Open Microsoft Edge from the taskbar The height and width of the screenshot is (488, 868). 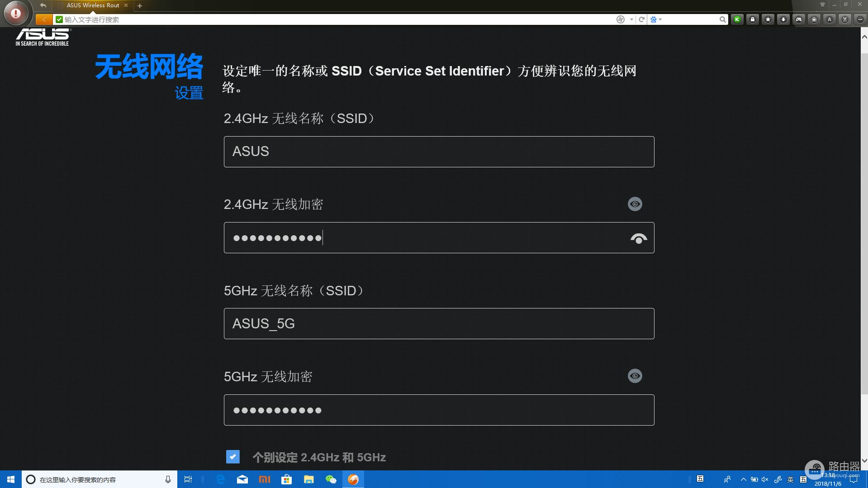pos(220,479)
